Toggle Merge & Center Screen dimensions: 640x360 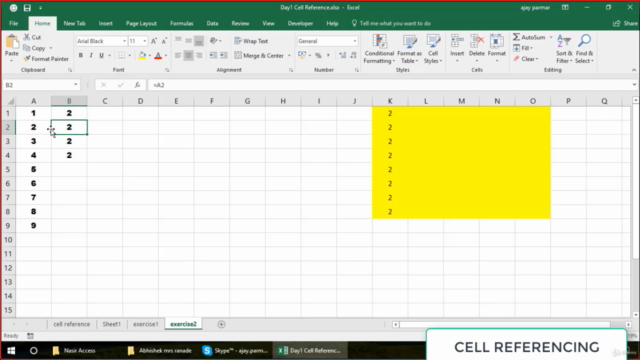tap(259, 56)
